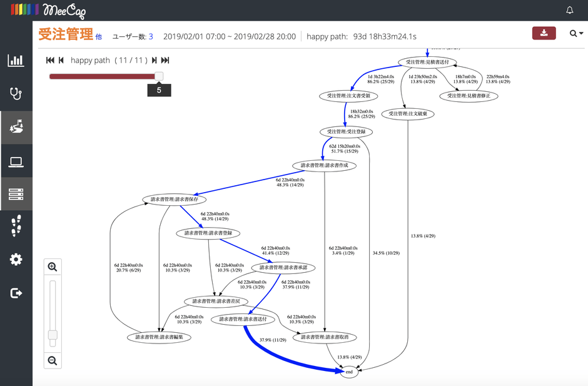Skip to last happy path
Screen dimensions: 588x386
pos(165,61)
